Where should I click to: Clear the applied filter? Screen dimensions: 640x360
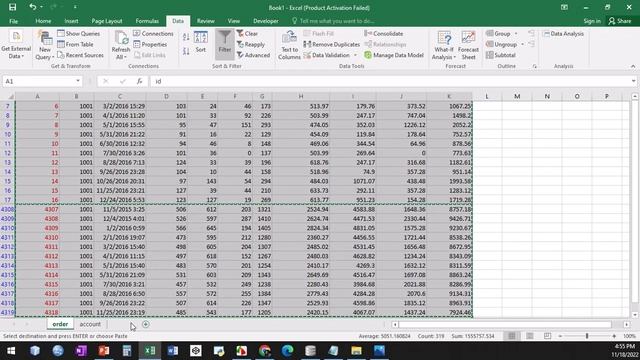[247, 33]
